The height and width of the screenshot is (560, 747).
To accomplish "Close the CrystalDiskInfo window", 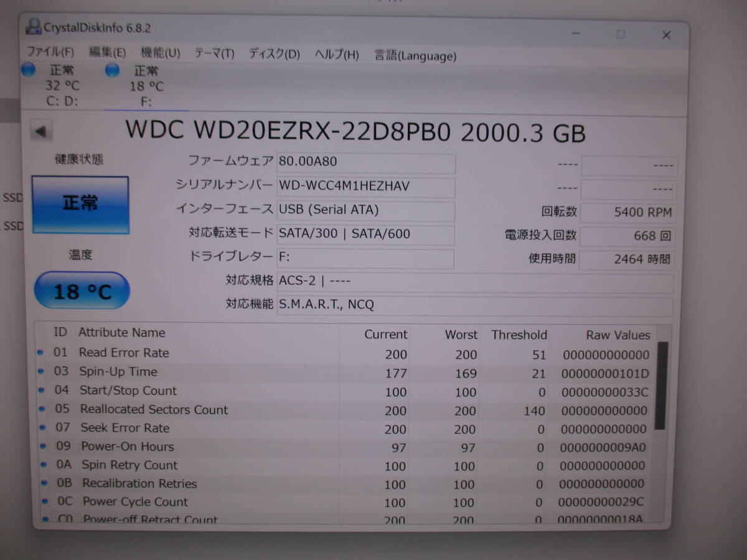I will (666, 35).
